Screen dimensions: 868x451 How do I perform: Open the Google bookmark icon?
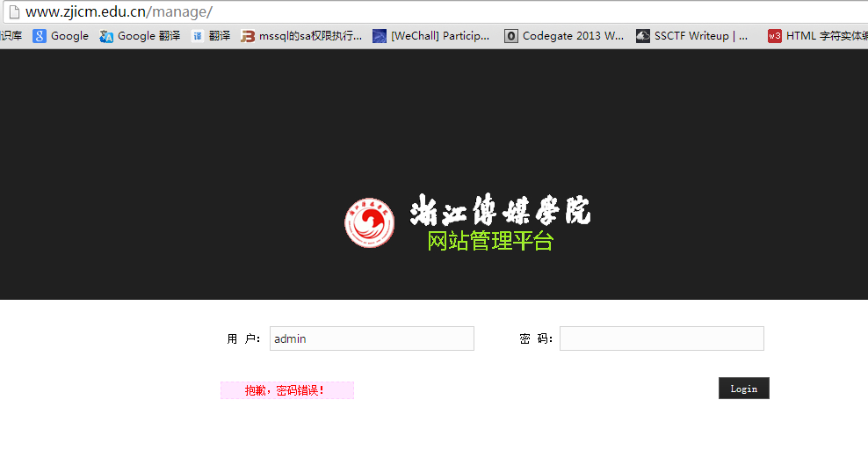click(40, 36)
